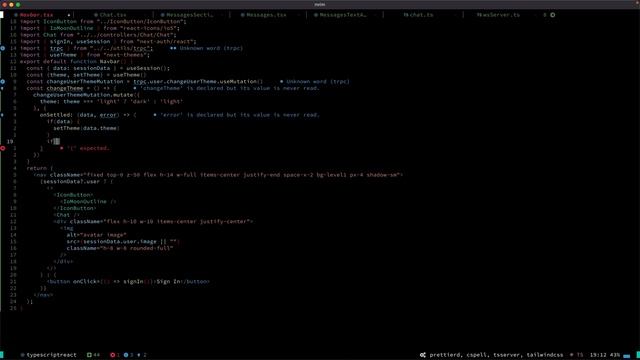Viewport: 640px width, 360px height.
Task: Click the green git changes count in statusline
Action: tap(93, 355)
